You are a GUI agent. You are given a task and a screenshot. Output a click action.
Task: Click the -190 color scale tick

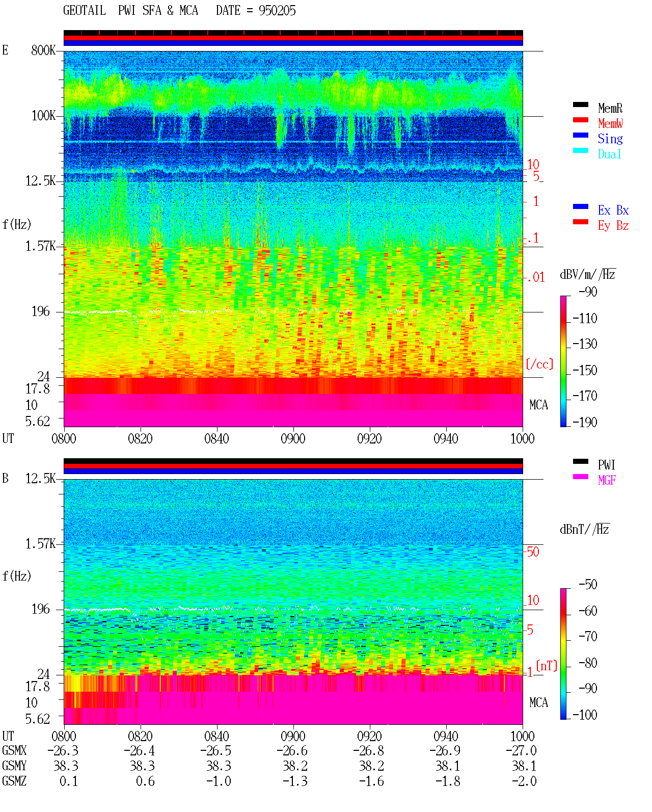click(585, 422)
